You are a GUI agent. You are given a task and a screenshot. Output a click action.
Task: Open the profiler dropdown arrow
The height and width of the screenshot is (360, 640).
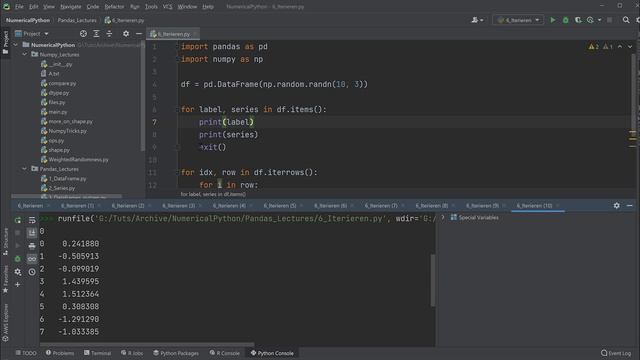[x=599, y=20]
